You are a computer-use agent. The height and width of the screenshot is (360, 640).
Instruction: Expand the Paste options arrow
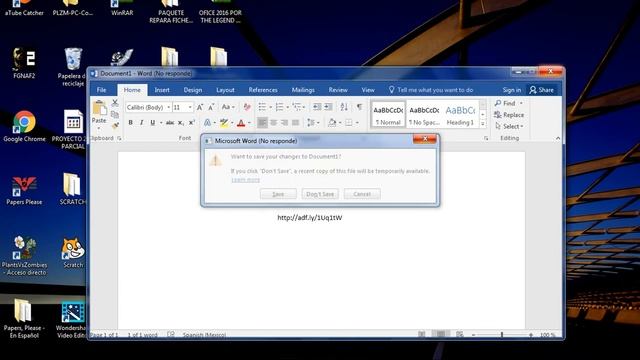(x=99, y=129)
